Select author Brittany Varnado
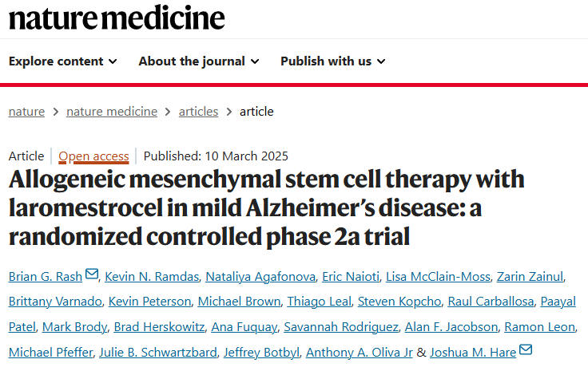 (x=54, y=302)
